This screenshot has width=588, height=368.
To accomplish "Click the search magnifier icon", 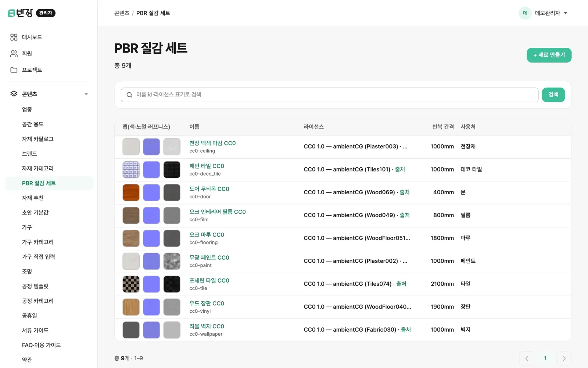I will click(x=129, y=95).
